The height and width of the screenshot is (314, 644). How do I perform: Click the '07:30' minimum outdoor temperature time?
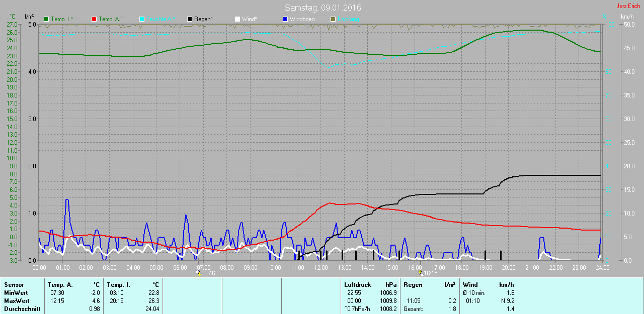(57, 293)
